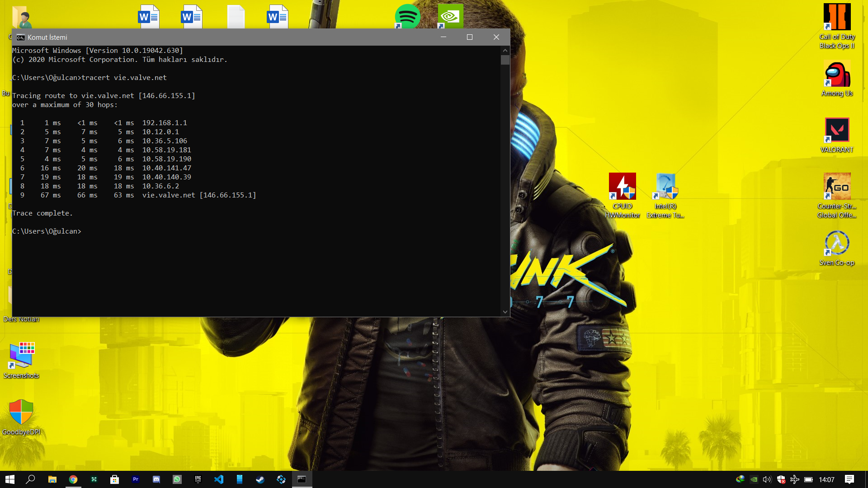The image size is (868, 488).
Task: Open the Windows Start menu
Action: click(x=10, y=479)
